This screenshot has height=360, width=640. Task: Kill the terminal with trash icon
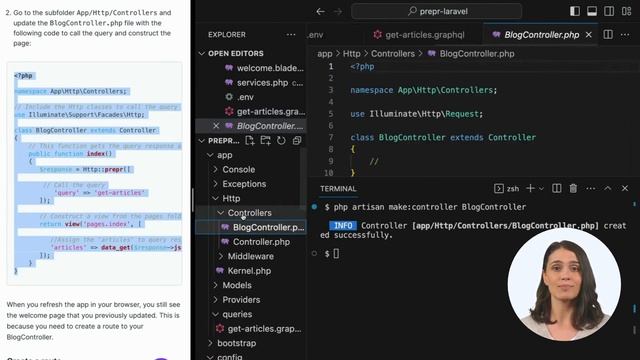coord(573,189)
